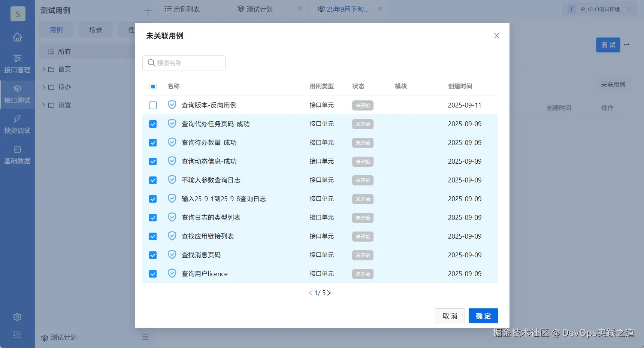Viewport: 644px width, 348px height.
Task: Click shield icon of 查询代办任务页码-成功
Action: tap(172, 124)
